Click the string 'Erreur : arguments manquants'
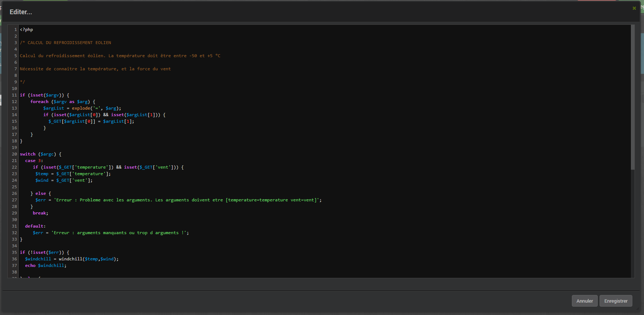 coord(120,233)
